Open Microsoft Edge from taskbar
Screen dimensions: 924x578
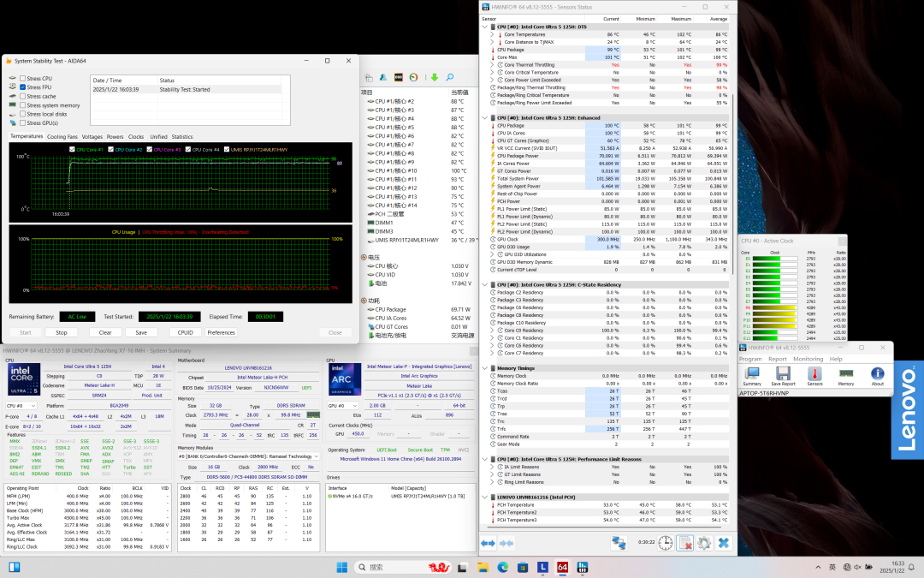coord(503,567)
